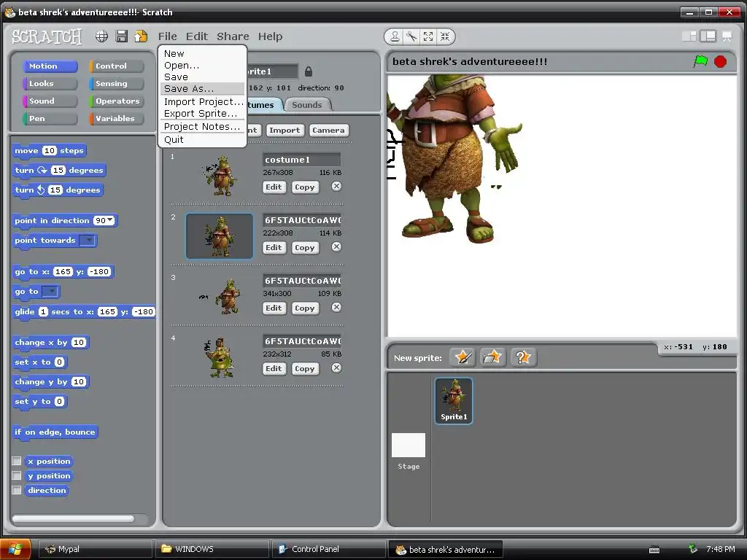Click the keyboard tray icon
Image resolution: width=747 pixels, height=560 pixels.
[654, 550]
